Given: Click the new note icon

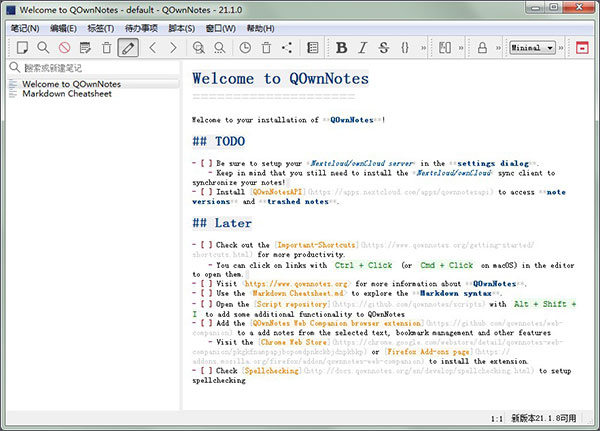Looking at the screenshot, I should tap(22, 47).
